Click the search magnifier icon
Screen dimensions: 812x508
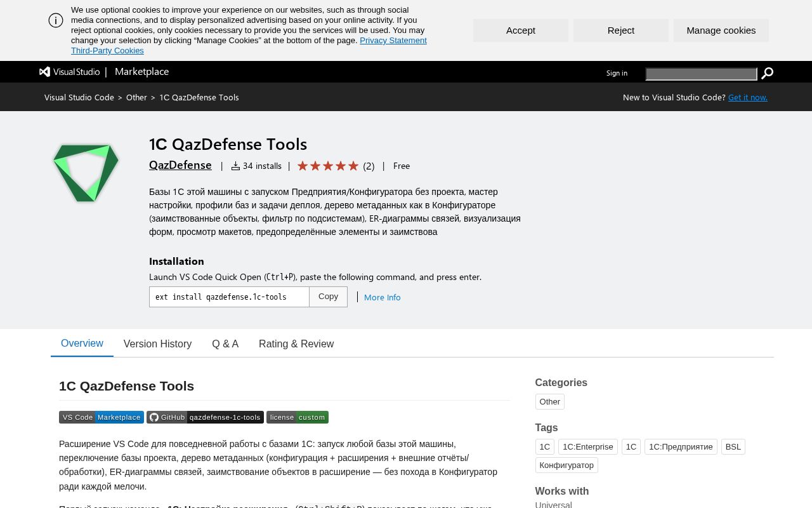[x=767, y=74]
